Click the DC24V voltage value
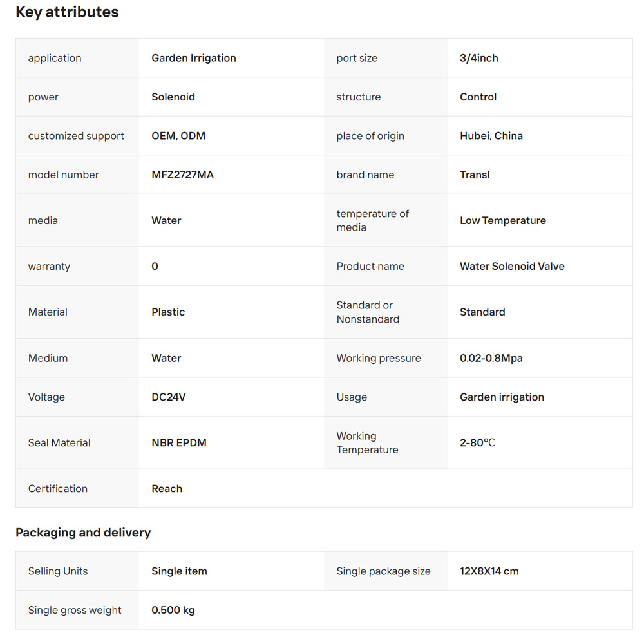 (168, 397)
